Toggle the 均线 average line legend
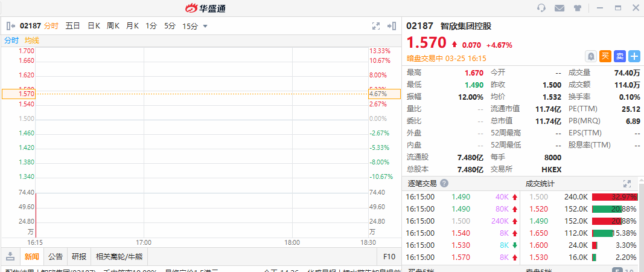 (x=31, y=40)
